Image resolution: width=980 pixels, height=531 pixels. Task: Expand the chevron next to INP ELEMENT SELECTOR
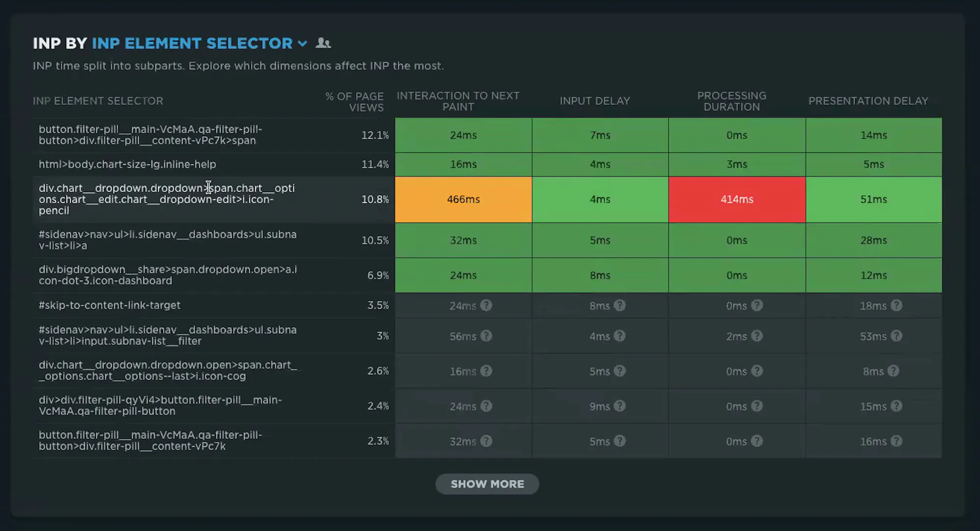302,44
